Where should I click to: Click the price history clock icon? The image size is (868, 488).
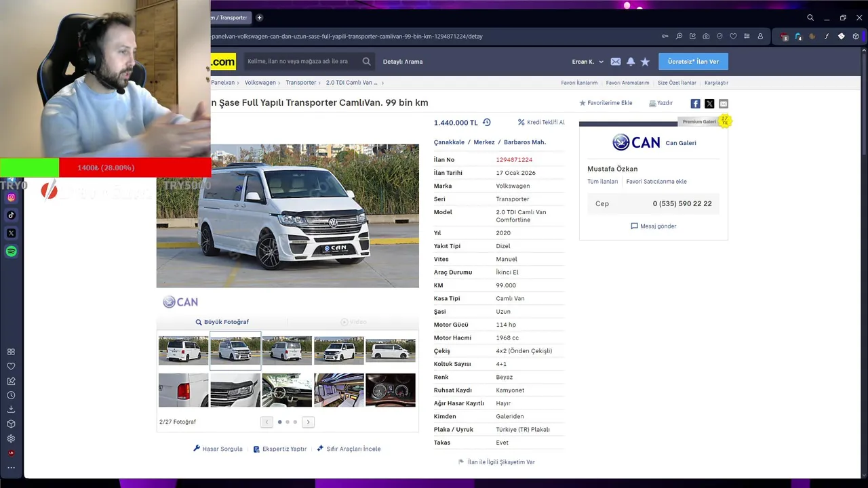tap(486, 123)
